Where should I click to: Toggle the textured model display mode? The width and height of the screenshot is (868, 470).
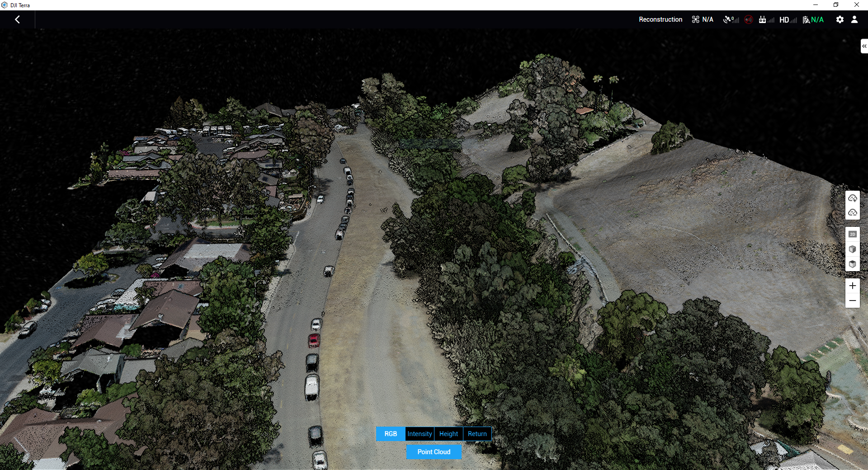coord(853,264)
